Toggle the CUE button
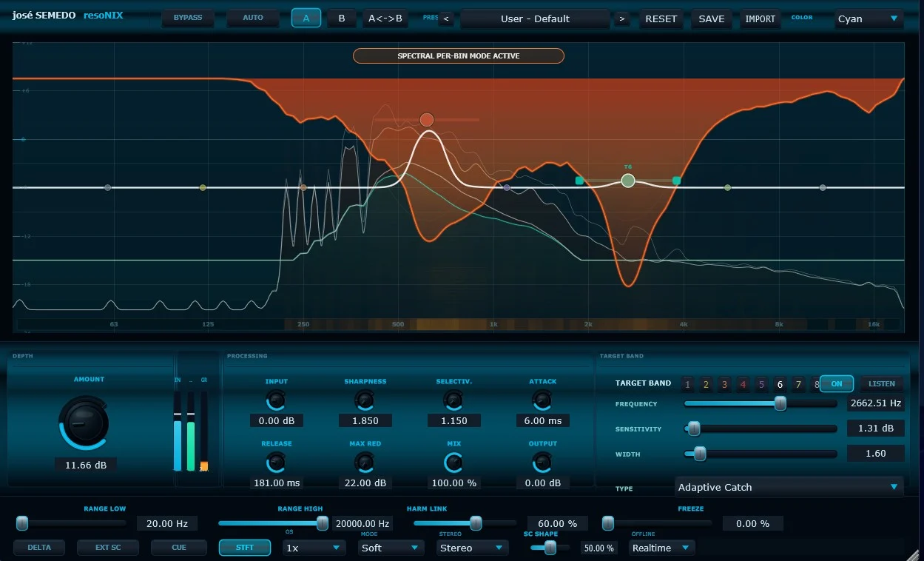 click(179, 548)
